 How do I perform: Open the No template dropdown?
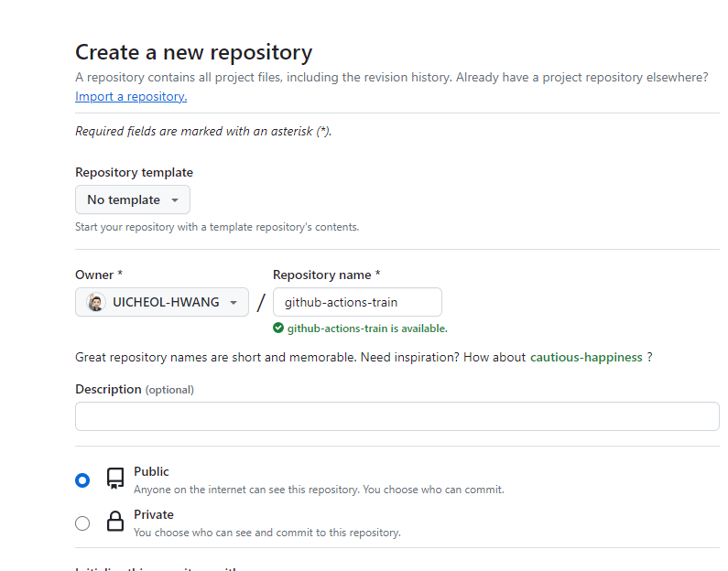[x=133, y=199]
